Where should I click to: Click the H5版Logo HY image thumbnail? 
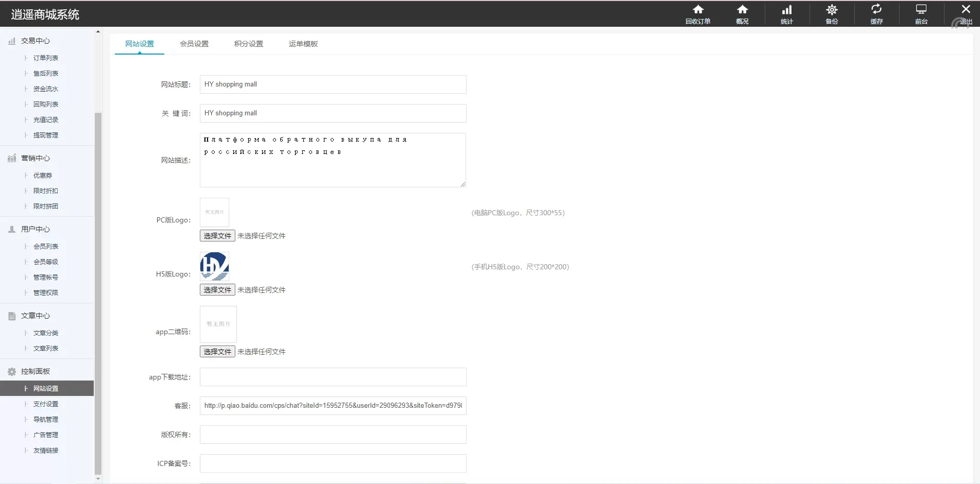214,266
